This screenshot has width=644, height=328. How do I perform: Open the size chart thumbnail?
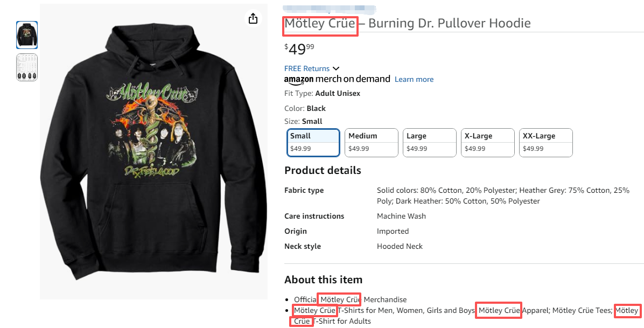(x=27, y=67)
